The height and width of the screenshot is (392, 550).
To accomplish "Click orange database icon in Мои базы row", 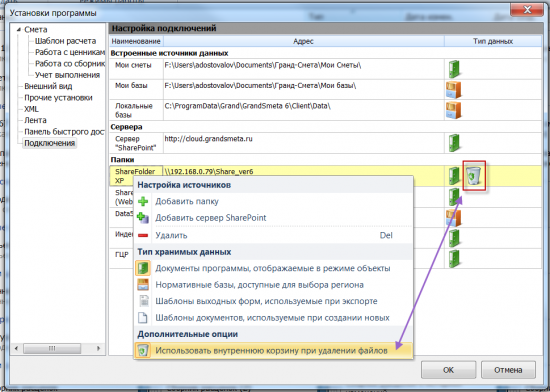I will click(453, 89).
